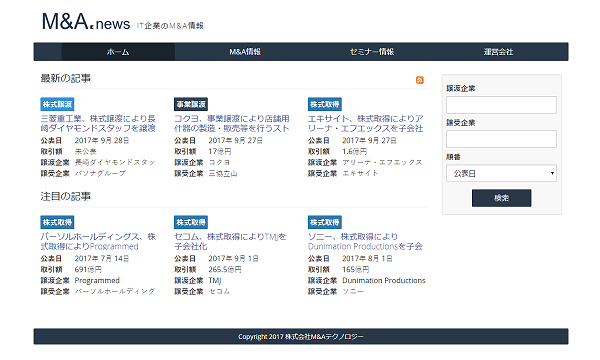Select the 265.5億円 transaction amount
This screenshot has height=360, width=600.
(225, 269)
